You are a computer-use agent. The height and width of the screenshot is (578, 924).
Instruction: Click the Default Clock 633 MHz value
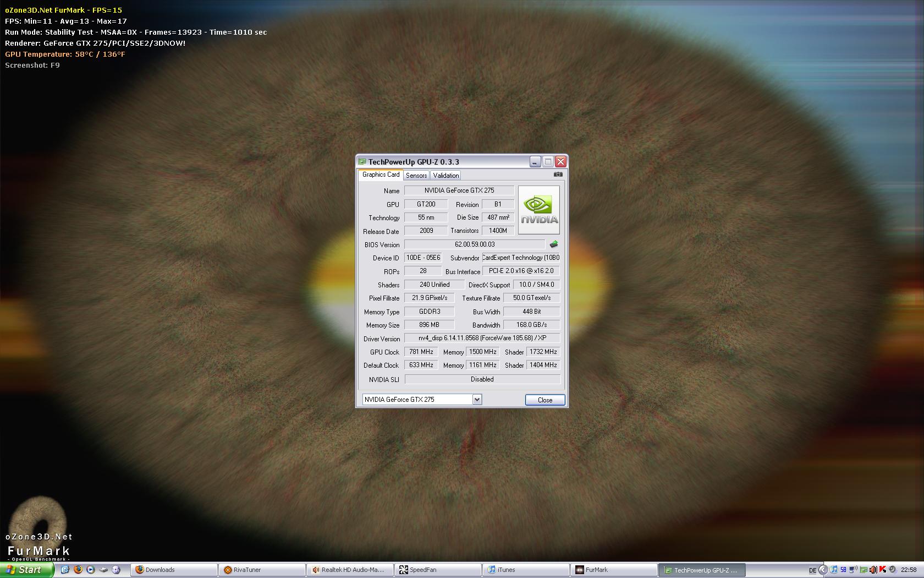pyautogui.click(x=421, y=365)
